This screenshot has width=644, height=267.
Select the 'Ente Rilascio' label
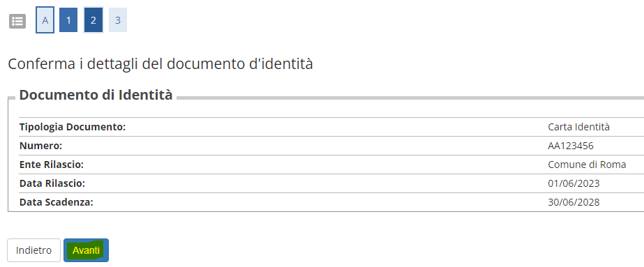(x=52, y=165)
